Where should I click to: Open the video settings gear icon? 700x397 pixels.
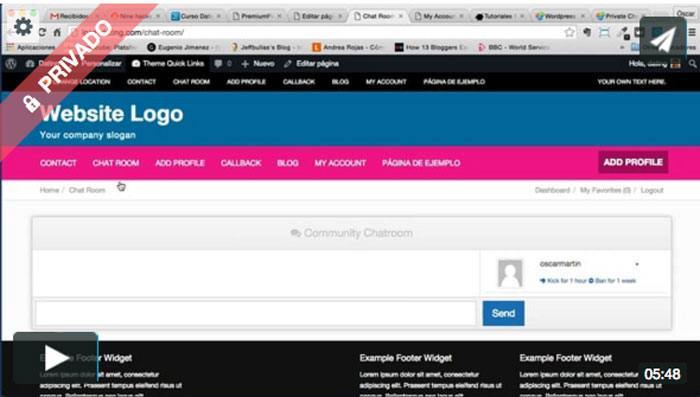pos(23,27)
